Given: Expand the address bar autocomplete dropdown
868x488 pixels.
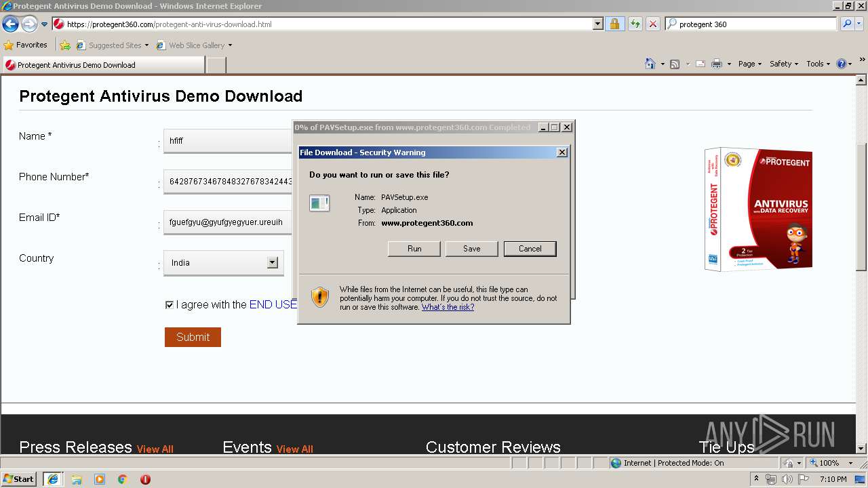Looking at the screenshot, I should pos(597,24).
